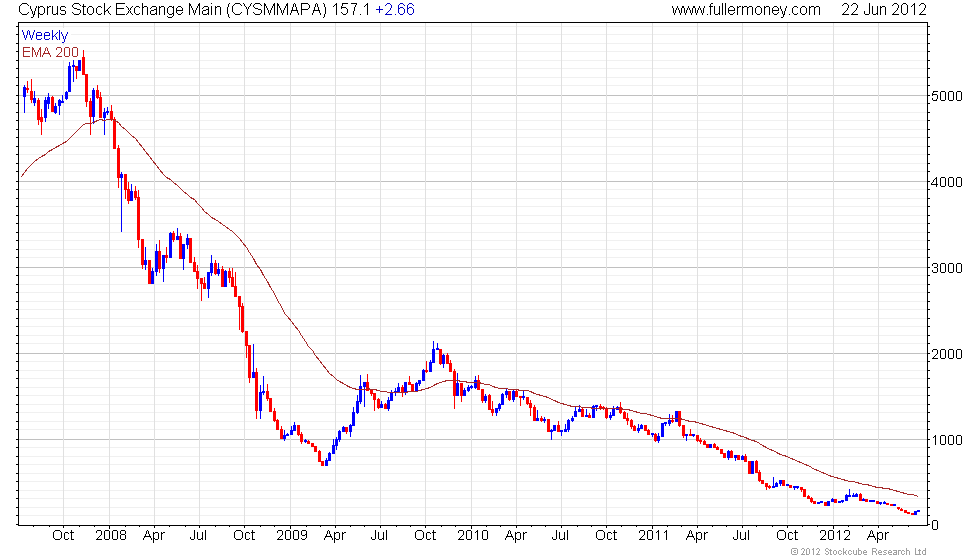Viewport: 980px width, 560px height.
Task: Click the "0" price axis label
Action: click(934, 525)
